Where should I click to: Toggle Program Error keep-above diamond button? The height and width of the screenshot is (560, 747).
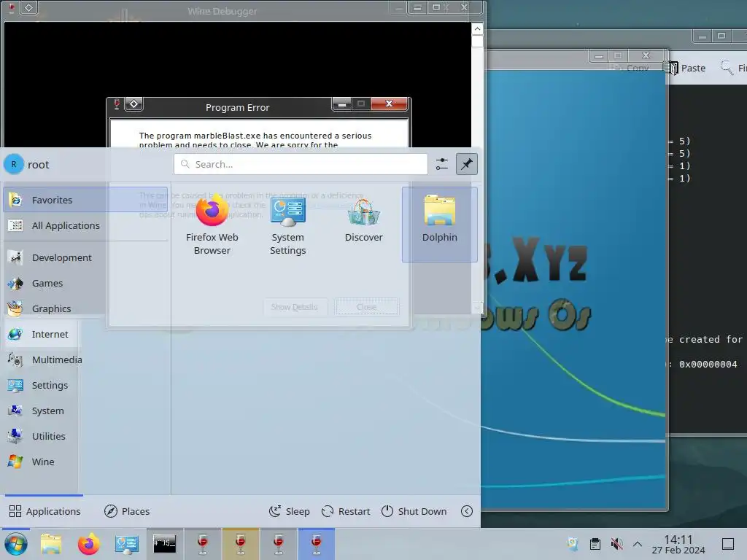pos(134,104)
